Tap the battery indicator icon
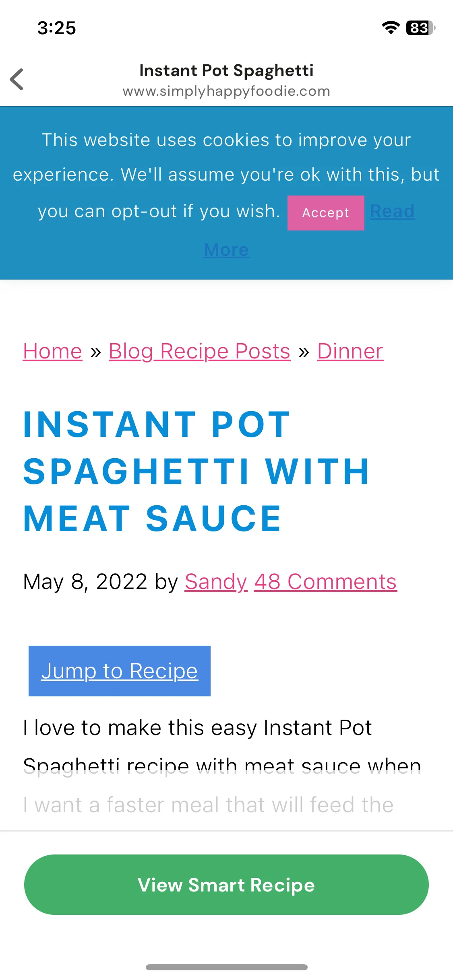 (421, 28)
